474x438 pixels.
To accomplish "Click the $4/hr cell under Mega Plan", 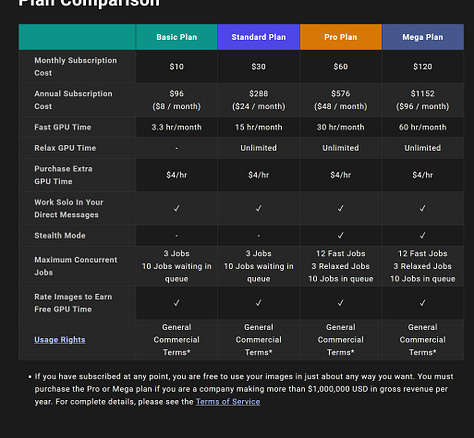I will pyautogui.click(x=423, y=175).
